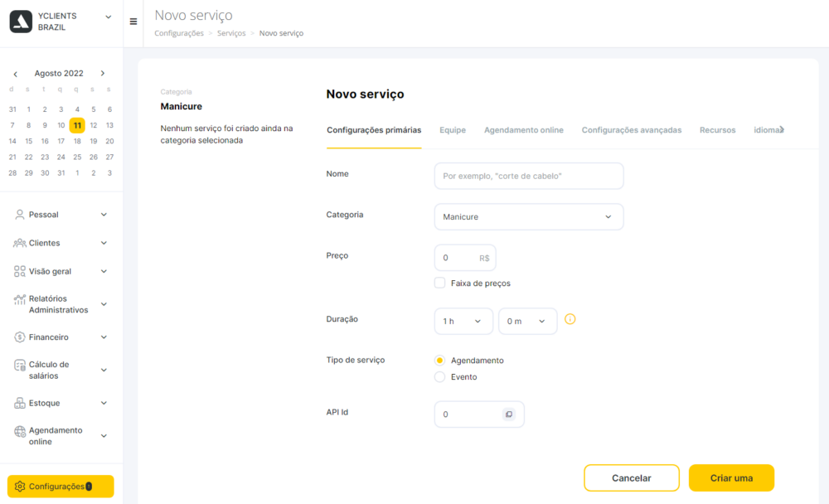Expand the Pessoal menu chevron
Viewport: 829px width, 504px height.
pos(104,214)
